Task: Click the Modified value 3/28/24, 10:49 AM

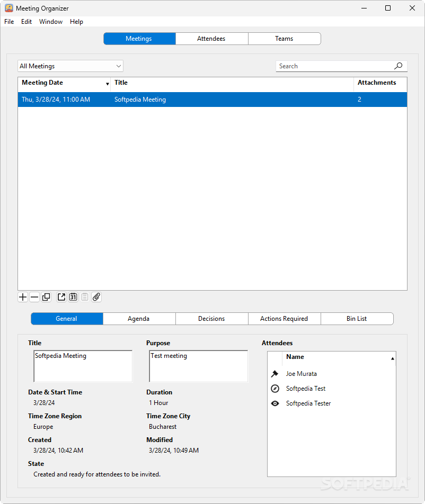Action: (174, 451)
